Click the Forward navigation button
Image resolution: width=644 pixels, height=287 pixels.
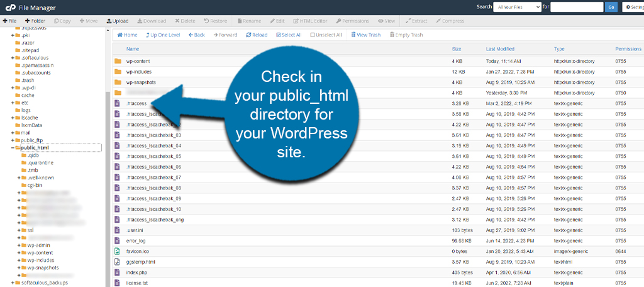(226, 35)
